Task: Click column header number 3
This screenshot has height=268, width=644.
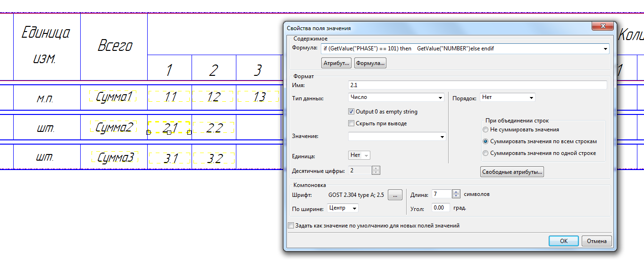Action: 258,70
